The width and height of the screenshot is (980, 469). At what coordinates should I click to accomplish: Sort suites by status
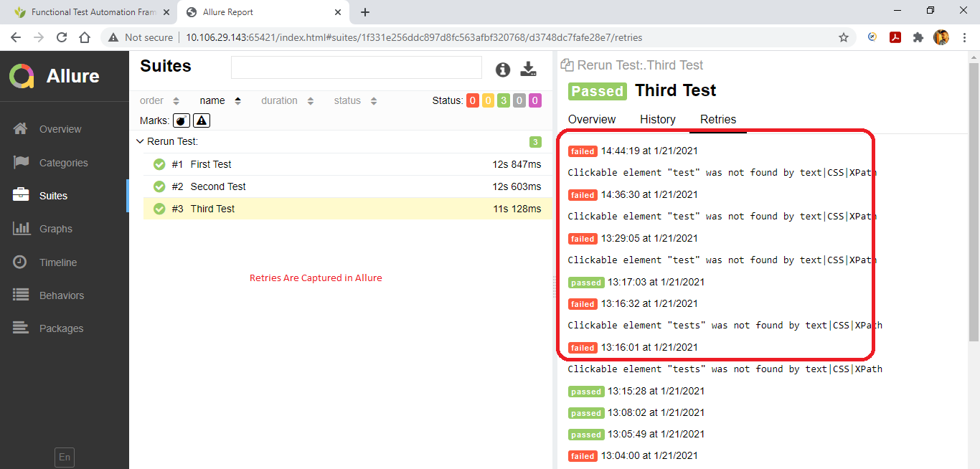pos(356,100)
